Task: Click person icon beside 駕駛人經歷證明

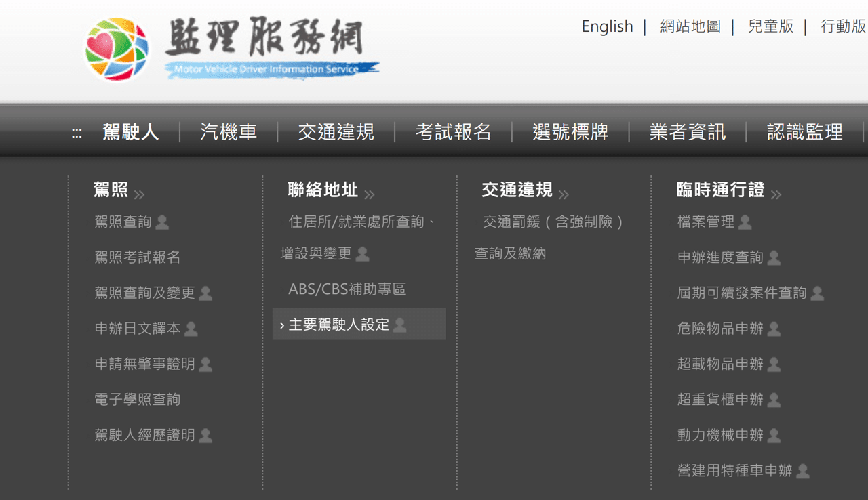Action: tap(205, 436)
